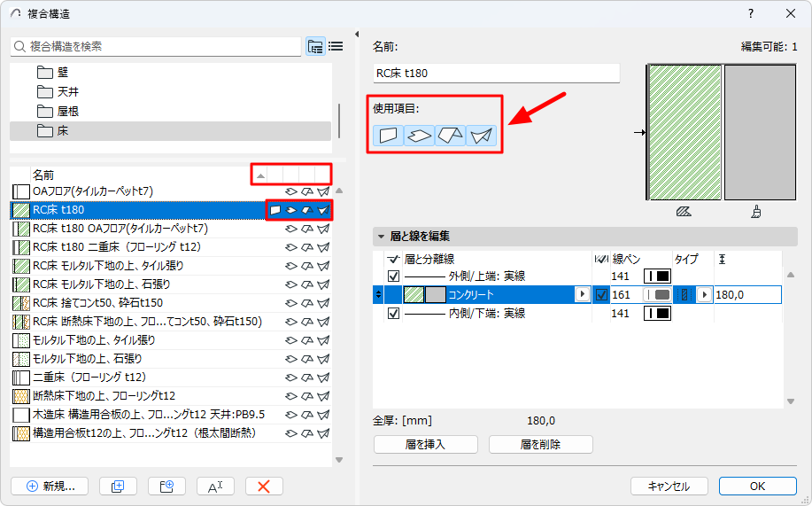
Task: Select 二重床 (フローリング t12) row
Action: (170, 378)
